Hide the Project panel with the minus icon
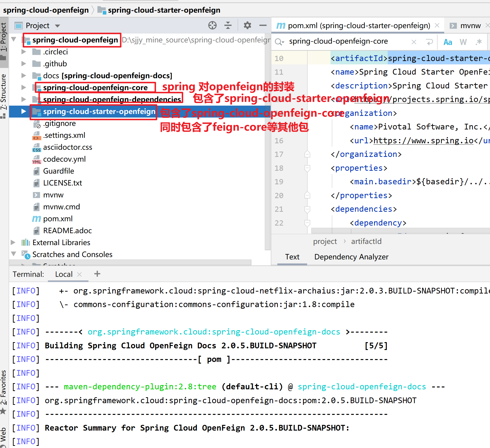Viewport: 490px width, 448px height. pos(263,25)
